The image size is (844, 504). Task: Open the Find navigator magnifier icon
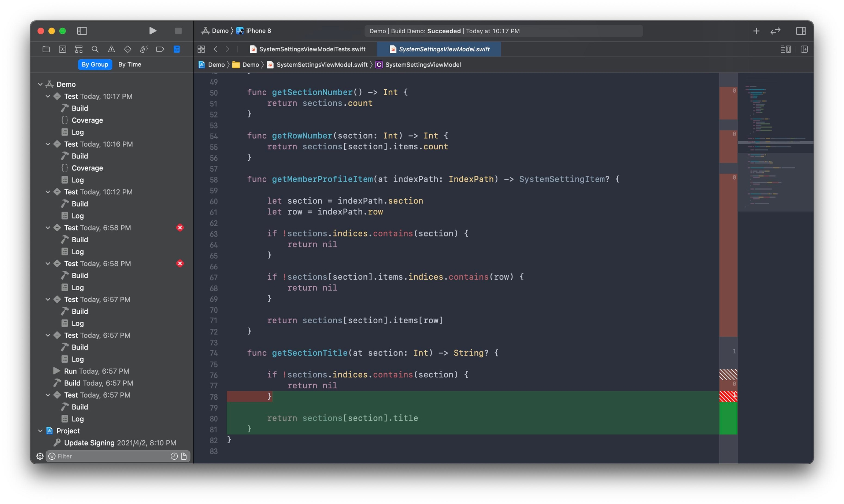[95, 49]
